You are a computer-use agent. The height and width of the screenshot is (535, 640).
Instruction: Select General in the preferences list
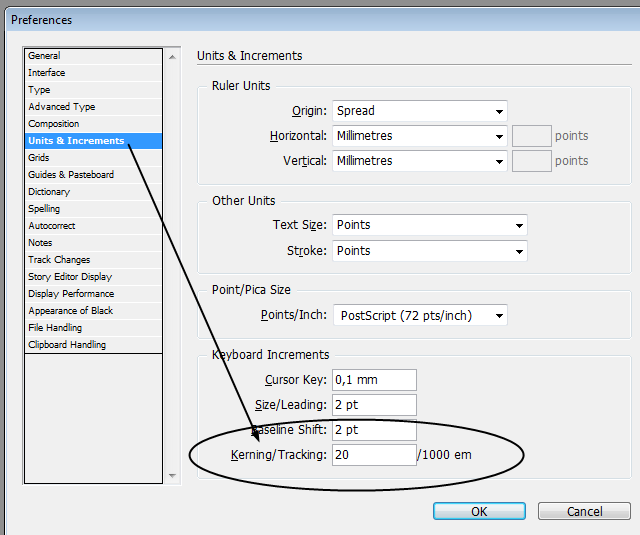point(93,56)
